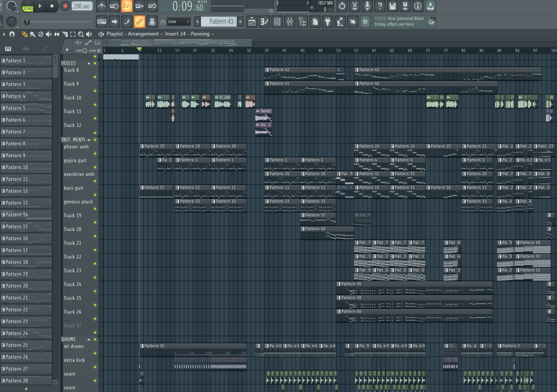Click the metronome icon
Screen dimensions: 557x392
101,6
